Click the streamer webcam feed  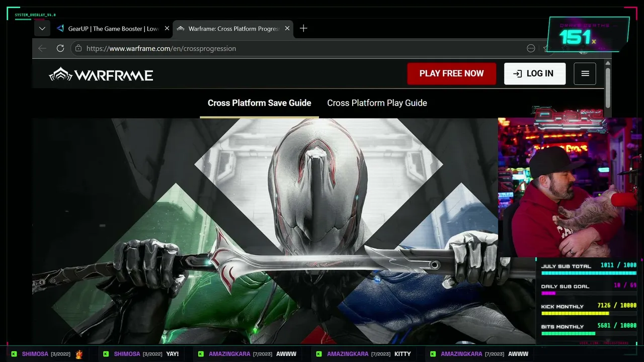click(571, 188)
